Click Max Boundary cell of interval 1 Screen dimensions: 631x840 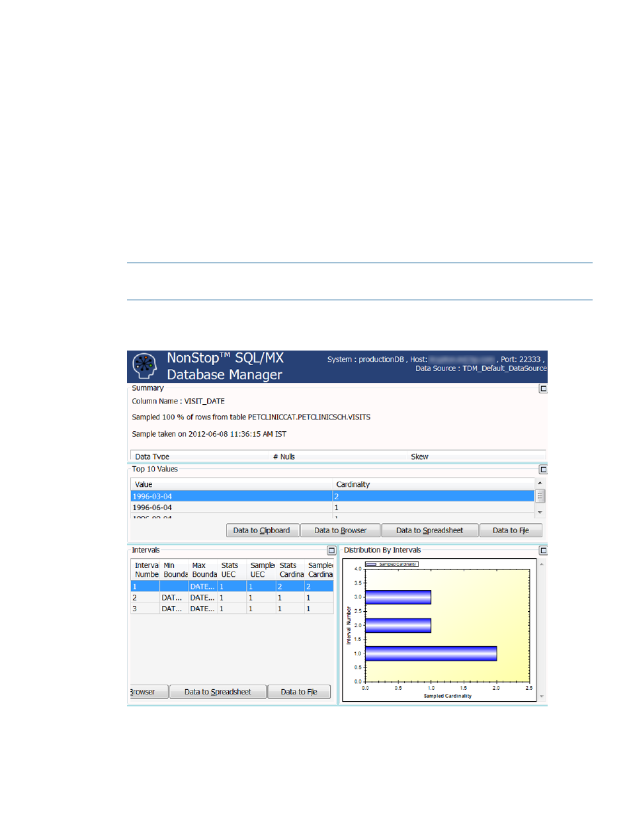pyautogui.click(x=203, y=587)
